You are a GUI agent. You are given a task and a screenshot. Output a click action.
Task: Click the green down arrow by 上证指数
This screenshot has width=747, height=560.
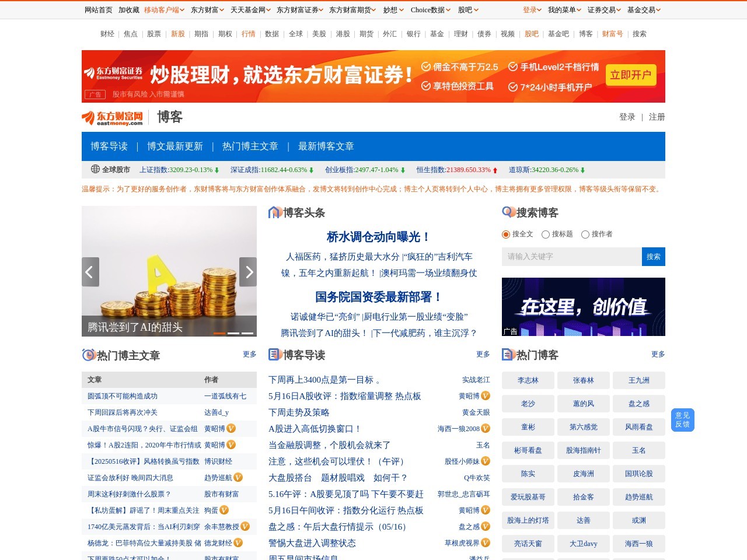(x=217, y=170)
